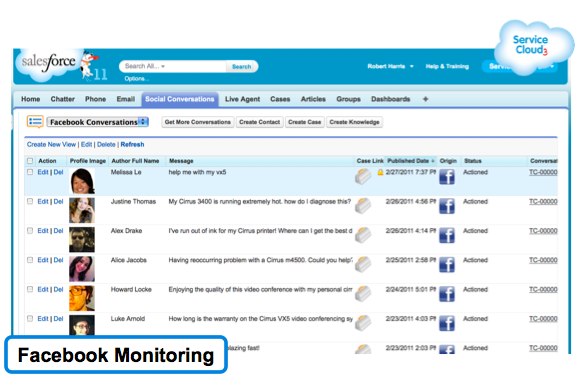Go to the Groups tab
This screenshot has height=392, width=578.
(x=348, y=99)
